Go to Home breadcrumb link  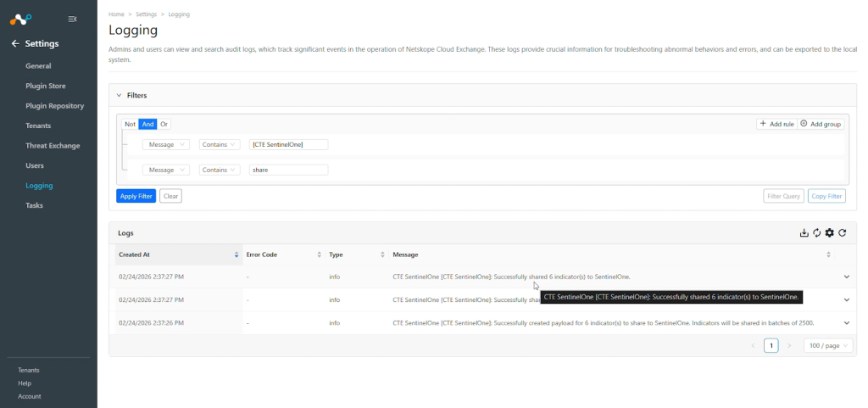point(116,14)
